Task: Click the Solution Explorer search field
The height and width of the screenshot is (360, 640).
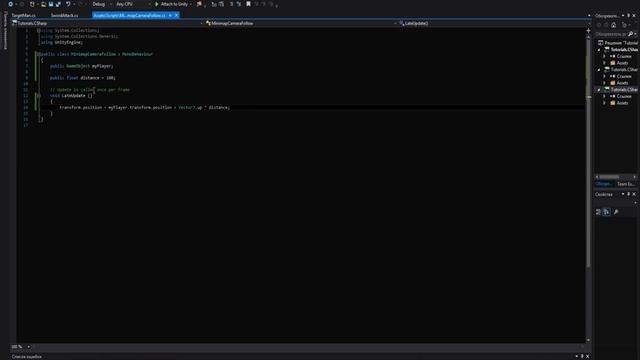Action: (x=611, y=34)
